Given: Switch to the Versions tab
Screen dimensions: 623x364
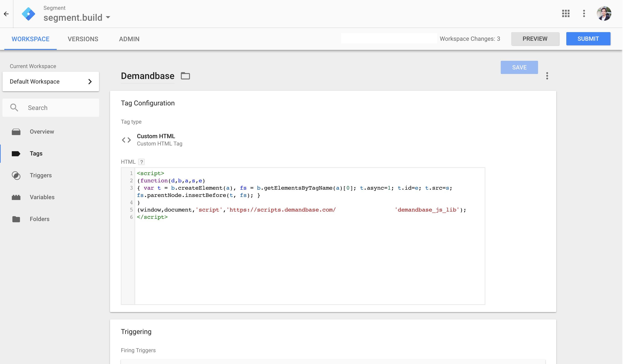Looking at the screenshot, I should pos(83,39).
